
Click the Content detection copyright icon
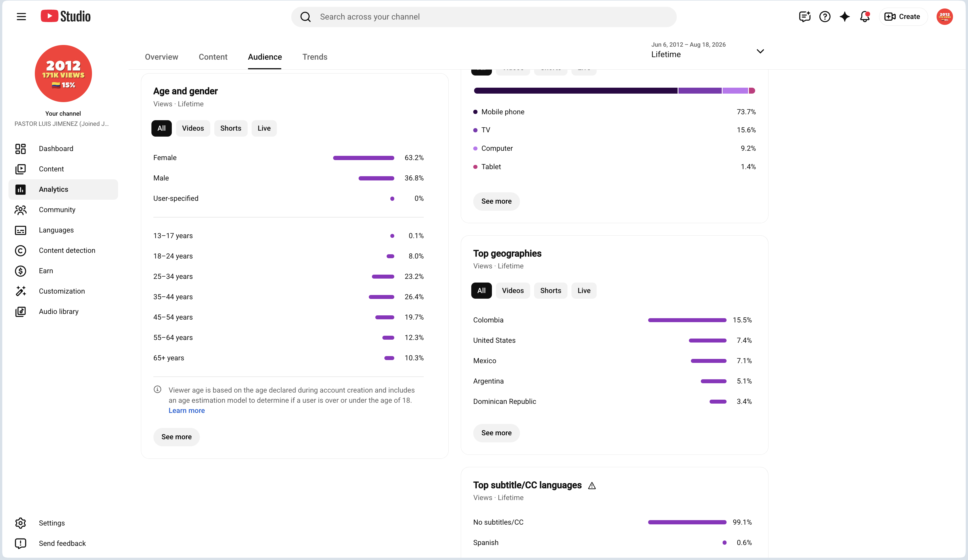(20, 250)
